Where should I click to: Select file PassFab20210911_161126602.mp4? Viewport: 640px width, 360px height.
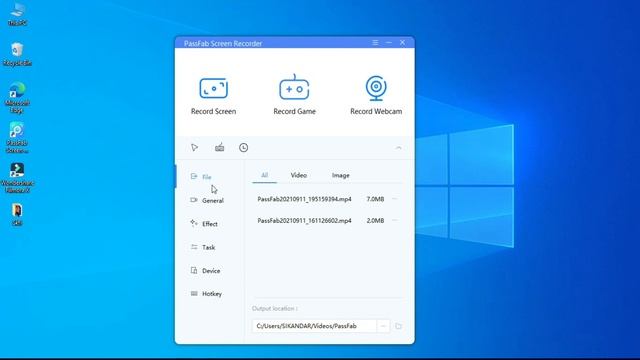(x=304, y=220)
